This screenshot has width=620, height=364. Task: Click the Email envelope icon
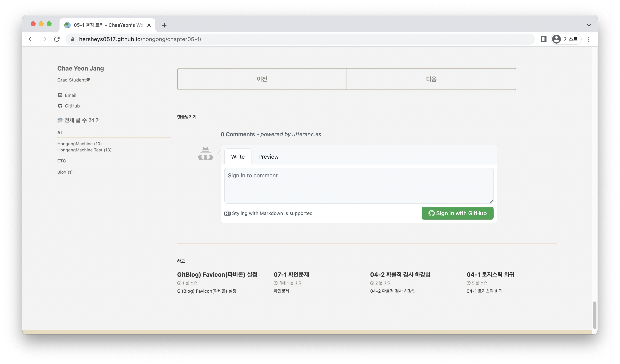[x=60, y=95]
